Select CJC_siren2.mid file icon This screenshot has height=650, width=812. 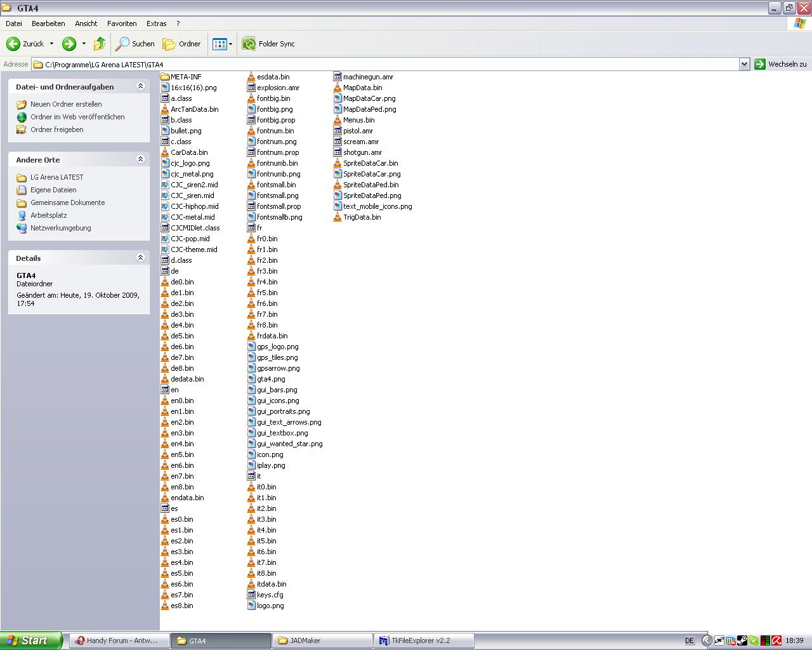[165, 185]
